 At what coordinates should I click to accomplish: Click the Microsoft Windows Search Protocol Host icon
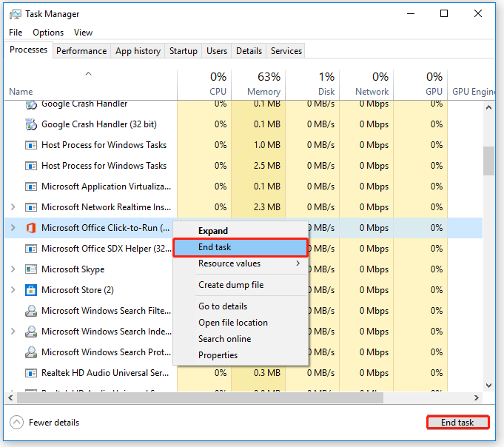tap(31, 352)
